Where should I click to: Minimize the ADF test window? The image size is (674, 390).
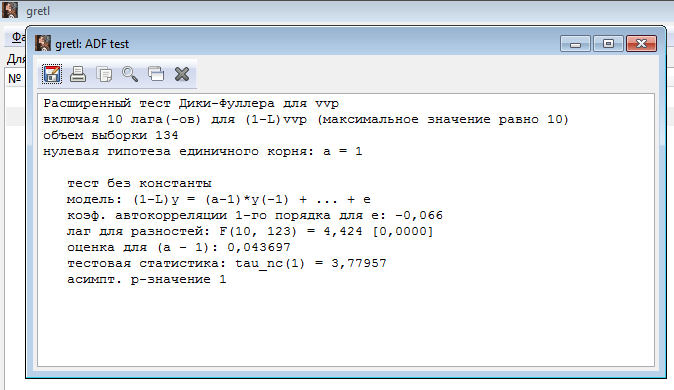[575, 44]
